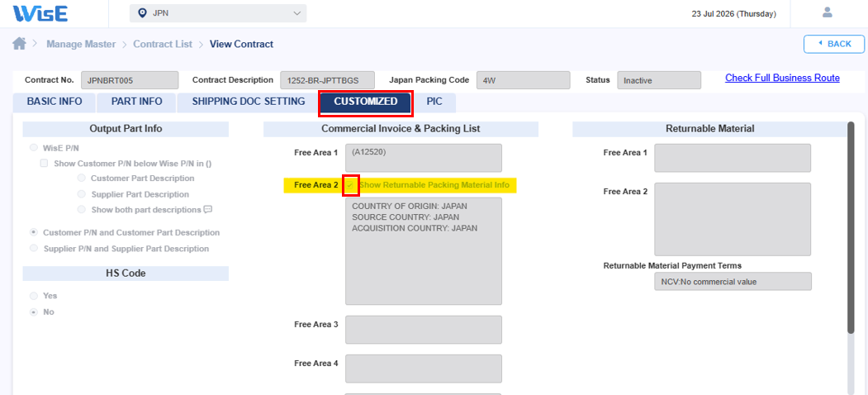Click the location pin icon beside JPN
The image size is (868, 395).
(x=142, y=13)
